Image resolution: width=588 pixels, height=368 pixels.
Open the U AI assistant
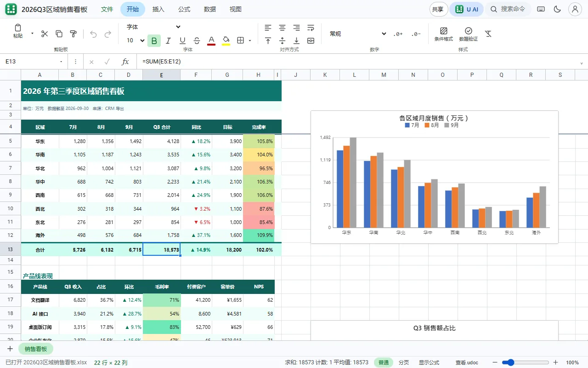click(x=466, y=9)
